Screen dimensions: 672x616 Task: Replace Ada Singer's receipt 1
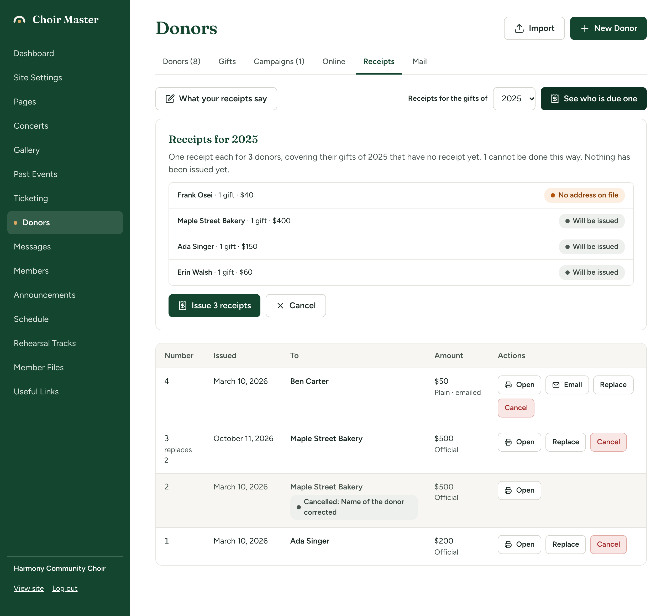tap(565, 545)
